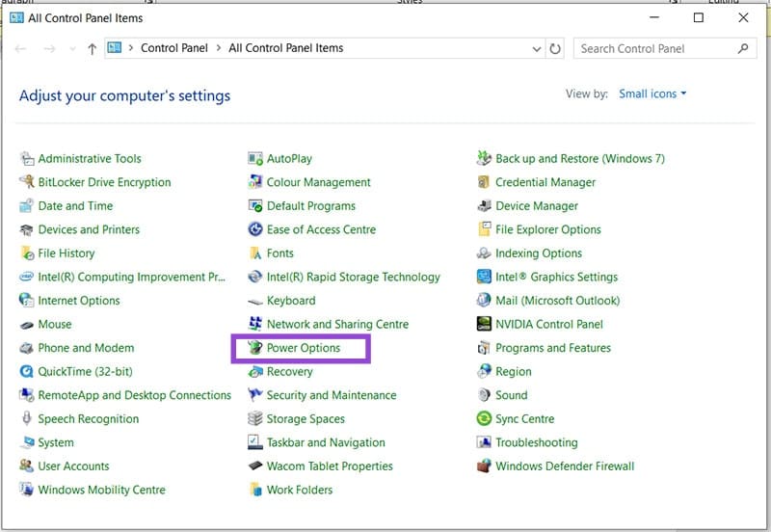771x532 pixels.
Task: Click the search magnifier icon
Action: pos(742,48)
